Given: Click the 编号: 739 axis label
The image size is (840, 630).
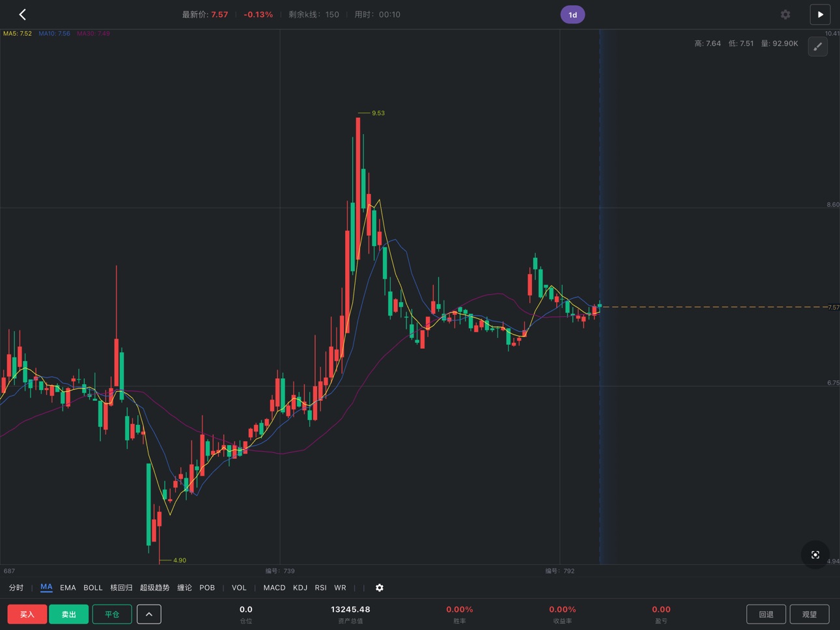Looking at the screenshot, I should pos(280,571).
